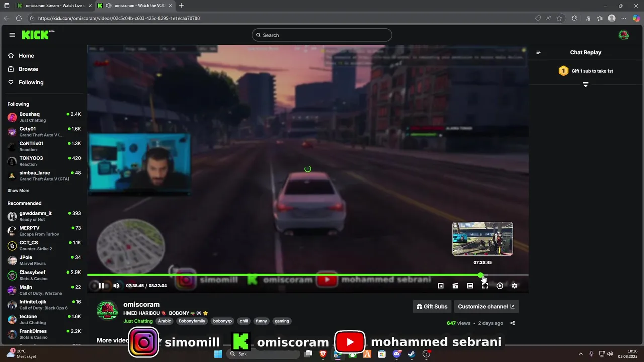Expand Following list with Show More
644x362 pixels.
[18, 191]
